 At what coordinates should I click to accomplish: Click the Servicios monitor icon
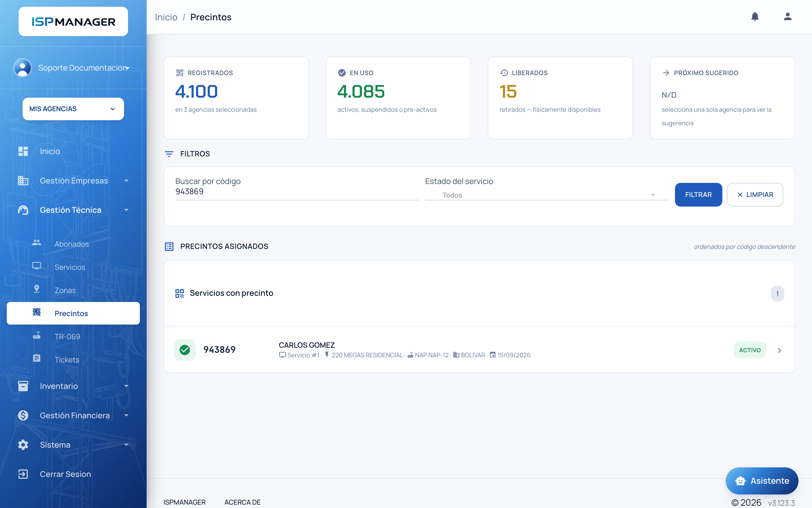coord(37,266)
